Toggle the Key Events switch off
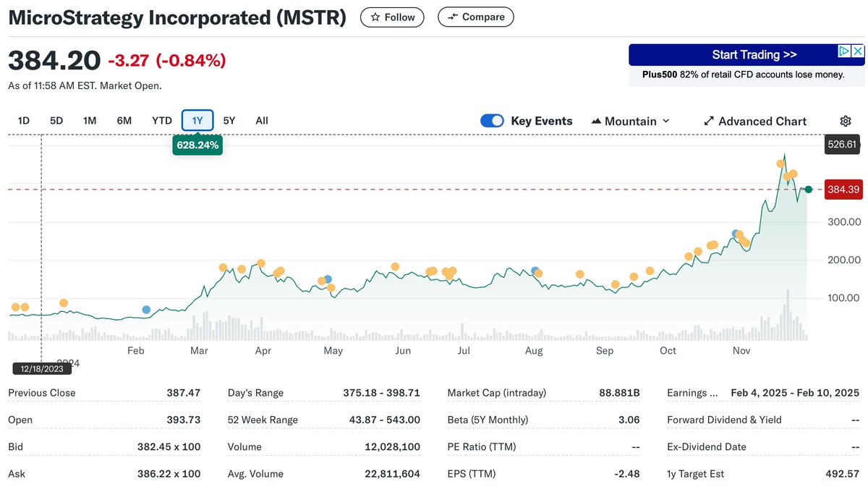 point(492,121)
